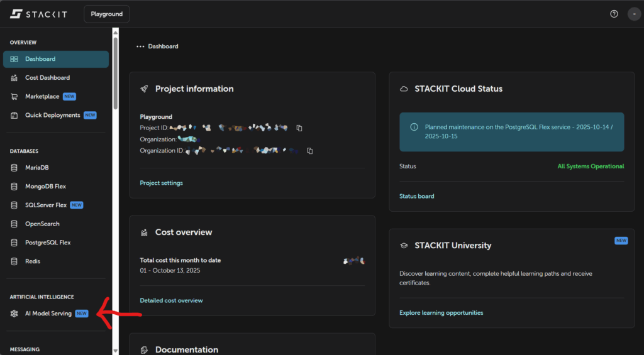Click Explore learning opportunities link

(441, 312)
